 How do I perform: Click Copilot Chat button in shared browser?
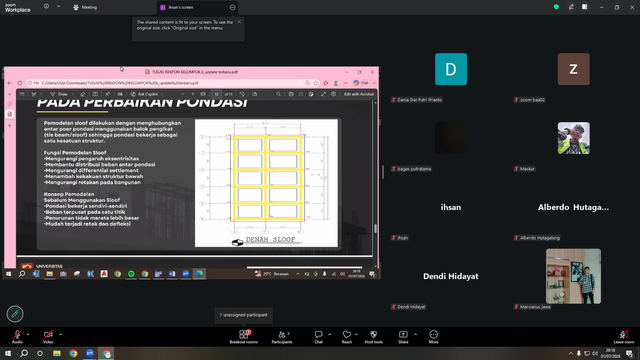pos(361,83)
